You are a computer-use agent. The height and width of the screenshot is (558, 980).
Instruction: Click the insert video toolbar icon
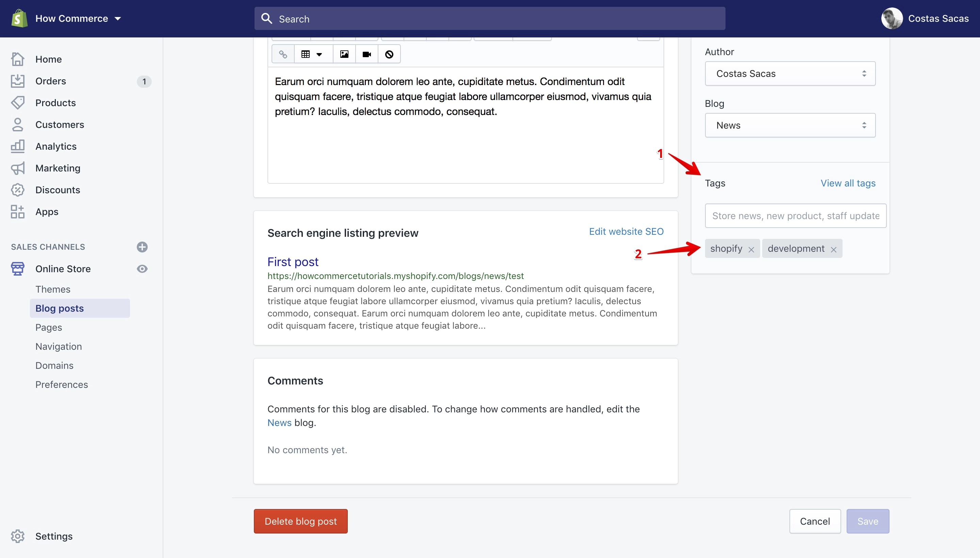click(x=367, y=54)
